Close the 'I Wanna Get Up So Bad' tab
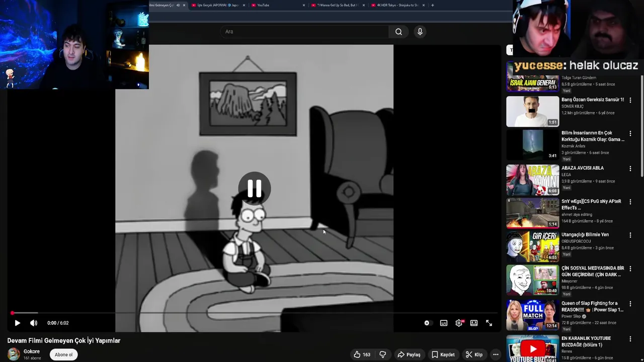The image size is (644, 362). coord(364,5)
